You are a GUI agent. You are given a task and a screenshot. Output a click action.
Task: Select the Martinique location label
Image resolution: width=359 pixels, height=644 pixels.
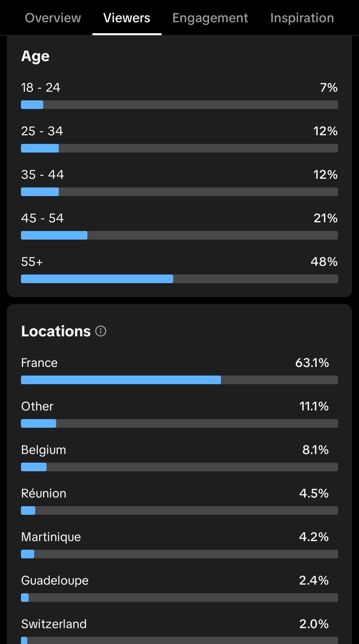point(51,537)
